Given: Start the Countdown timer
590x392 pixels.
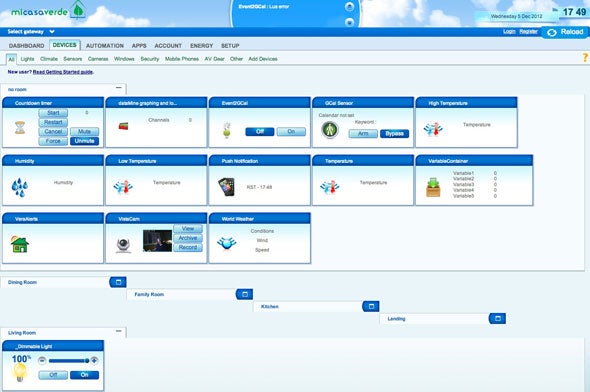Looking at the screenshot, I should (53, 113).
